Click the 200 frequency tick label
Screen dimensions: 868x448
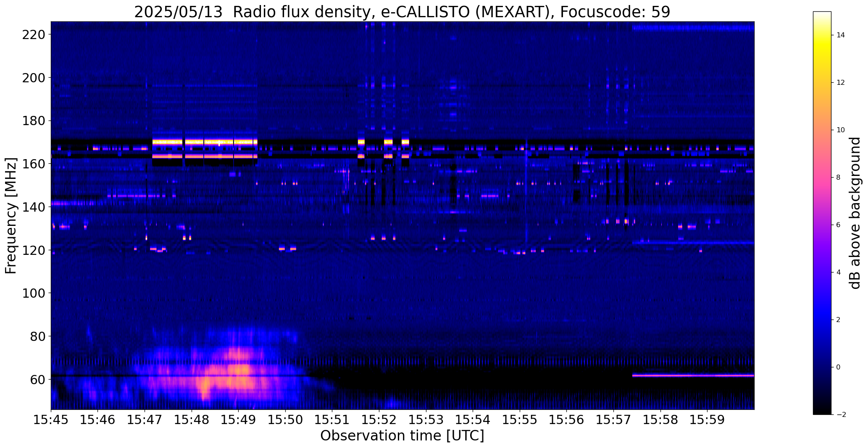click(34, 78)
